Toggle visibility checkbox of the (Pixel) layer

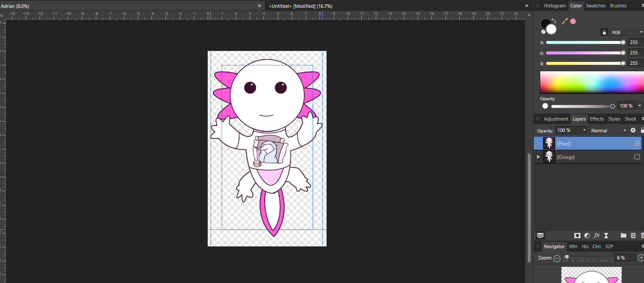point(637,143)
